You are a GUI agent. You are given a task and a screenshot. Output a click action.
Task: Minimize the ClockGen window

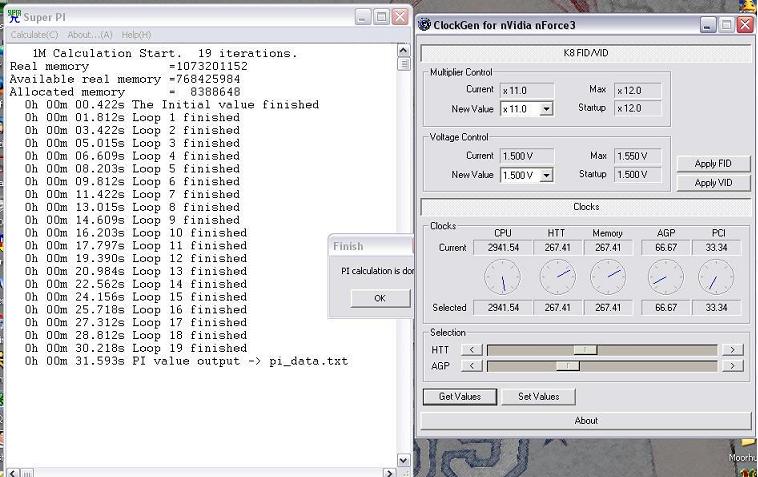[x=708, y=25]
